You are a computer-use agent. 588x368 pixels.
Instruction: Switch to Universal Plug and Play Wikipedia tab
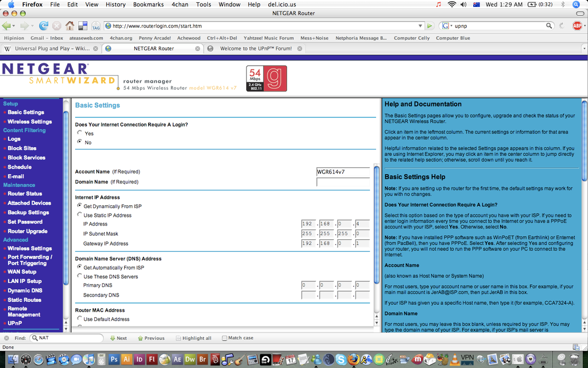pos(51,48)
